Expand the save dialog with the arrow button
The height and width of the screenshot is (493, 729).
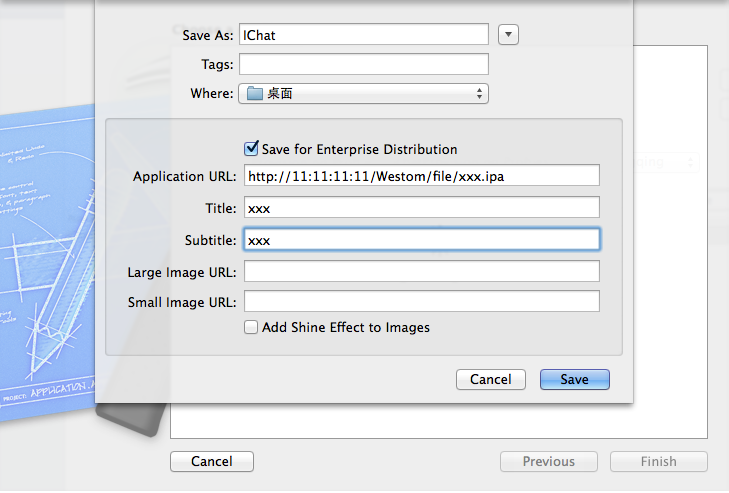point(508,35)
